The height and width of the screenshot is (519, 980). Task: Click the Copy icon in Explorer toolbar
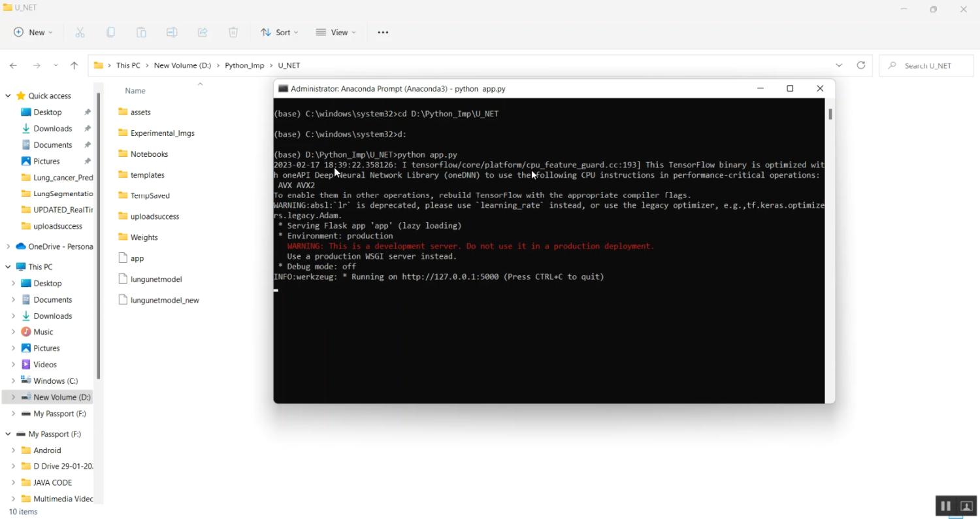click(110, 32)
